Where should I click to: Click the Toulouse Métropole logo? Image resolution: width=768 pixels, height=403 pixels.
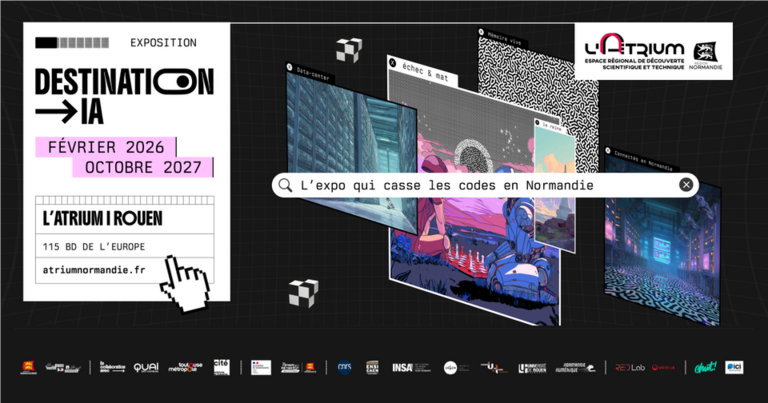186,367
